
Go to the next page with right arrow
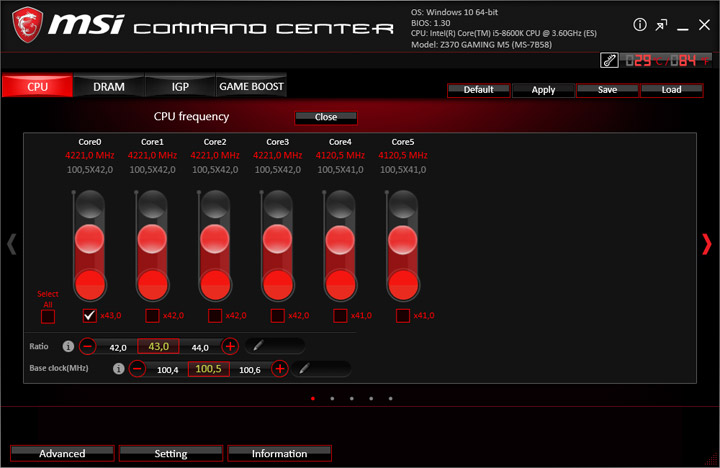coord(707,243)
